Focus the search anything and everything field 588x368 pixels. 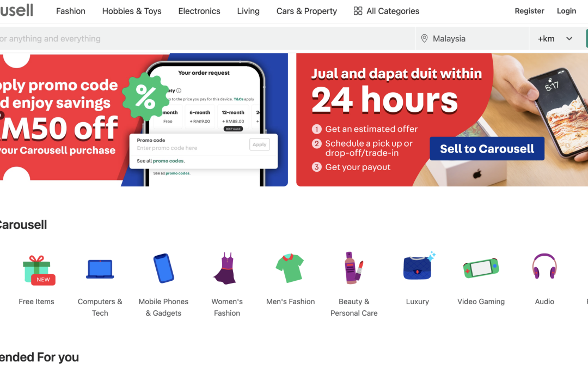tap(207, 38)
